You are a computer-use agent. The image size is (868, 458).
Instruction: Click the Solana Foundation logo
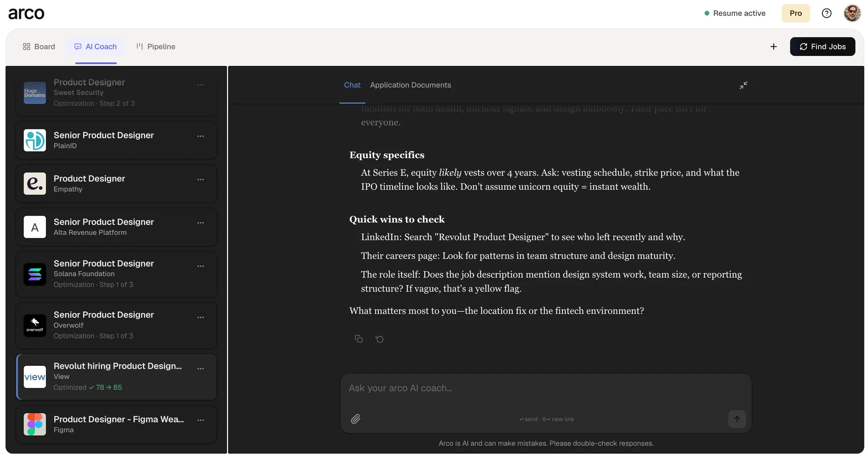[x=35, y=274]
